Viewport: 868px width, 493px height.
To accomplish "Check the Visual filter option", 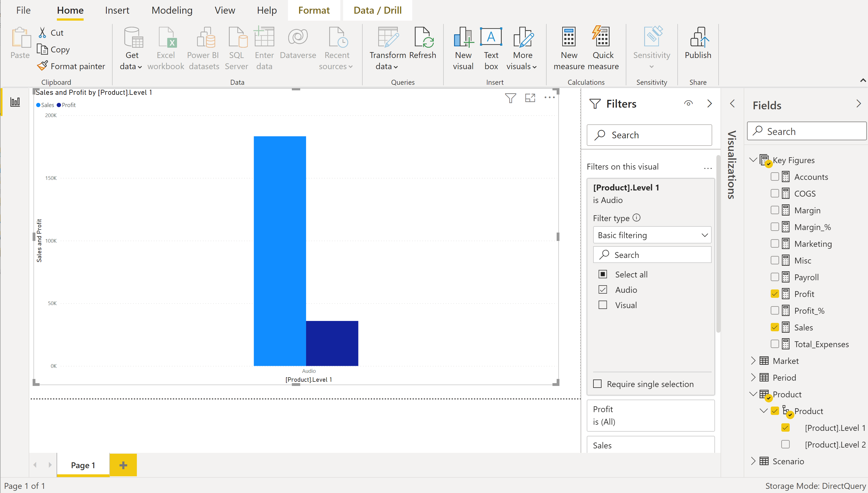I will tap(603, 305).
